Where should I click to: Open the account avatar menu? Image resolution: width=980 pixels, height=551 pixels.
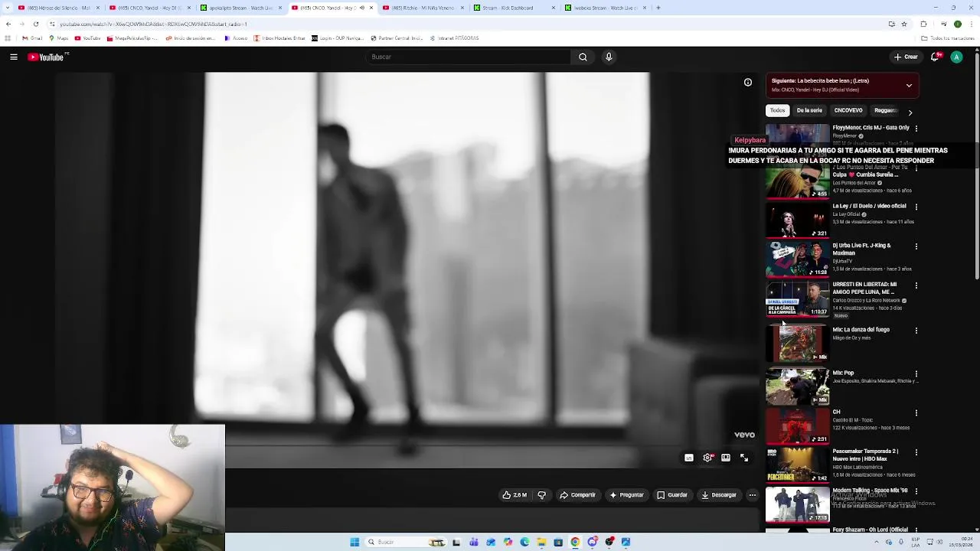click(x=956, y=57)
